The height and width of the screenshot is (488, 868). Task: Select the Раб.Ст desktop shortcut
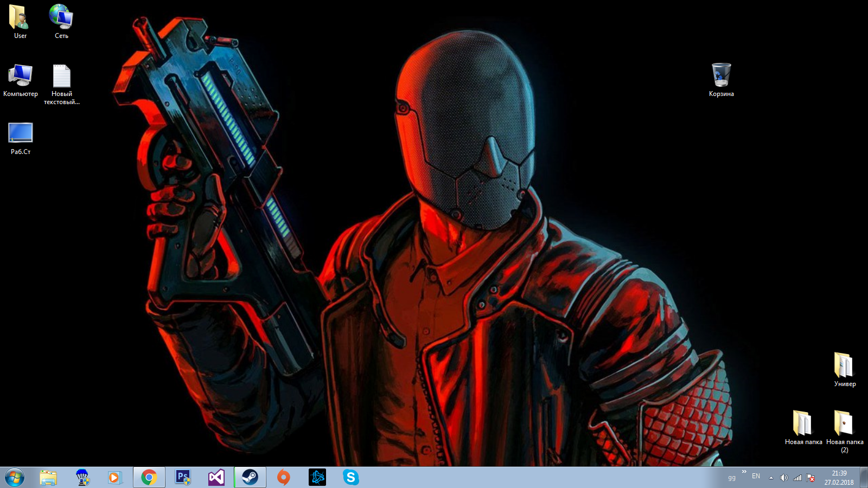[21, 138]
